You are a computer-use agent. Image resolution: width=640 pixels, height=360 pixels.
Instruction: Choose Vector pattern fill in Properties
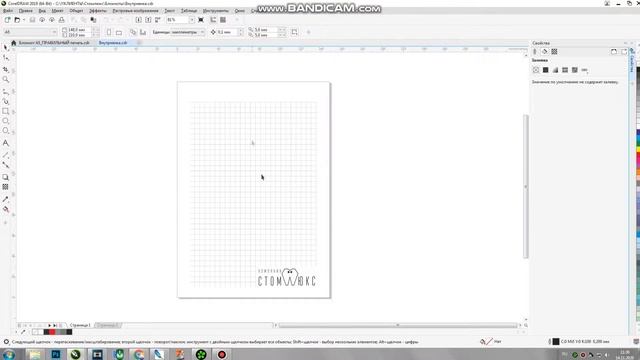click(x=565, y=70)
